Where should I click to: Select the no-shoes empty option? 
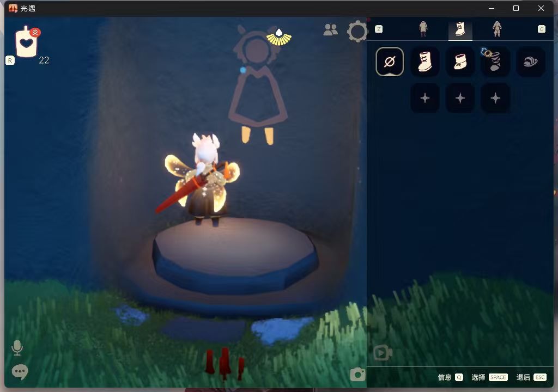pyautogui.click(x=390, y=62)
